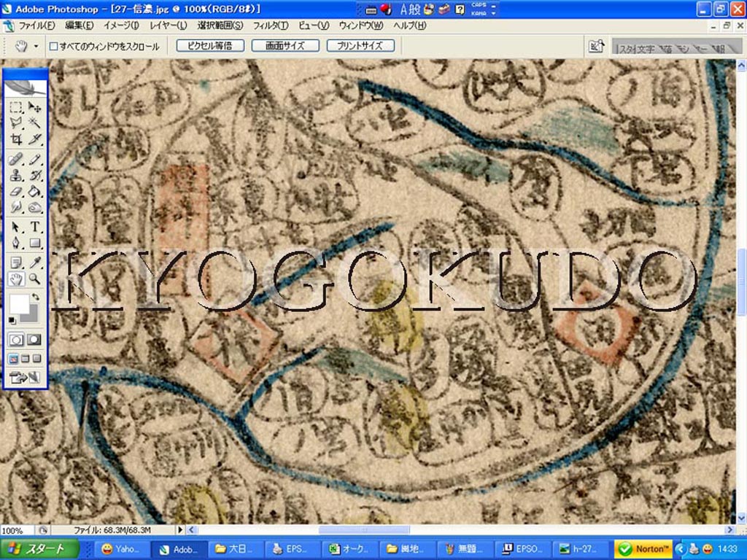Select the Move tool

(35, 107)
